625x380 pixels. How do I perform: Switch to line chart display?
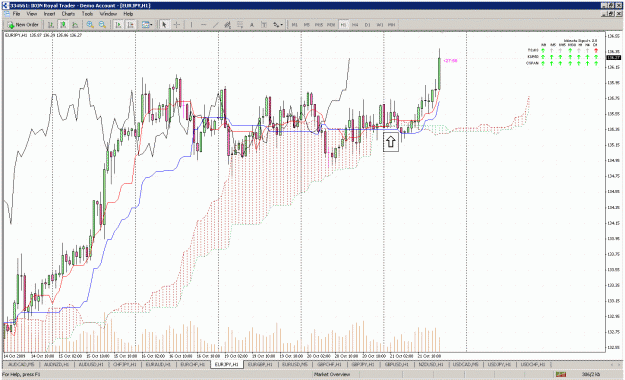pos(75,25)
